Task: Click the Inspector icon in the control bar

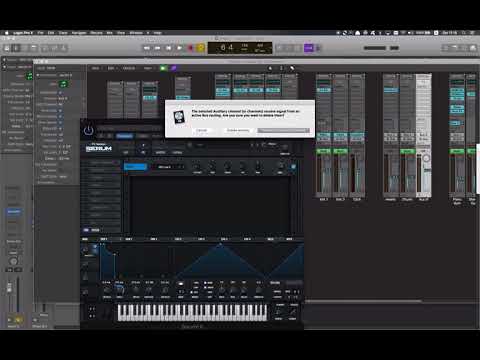Action: coord(16,48)
